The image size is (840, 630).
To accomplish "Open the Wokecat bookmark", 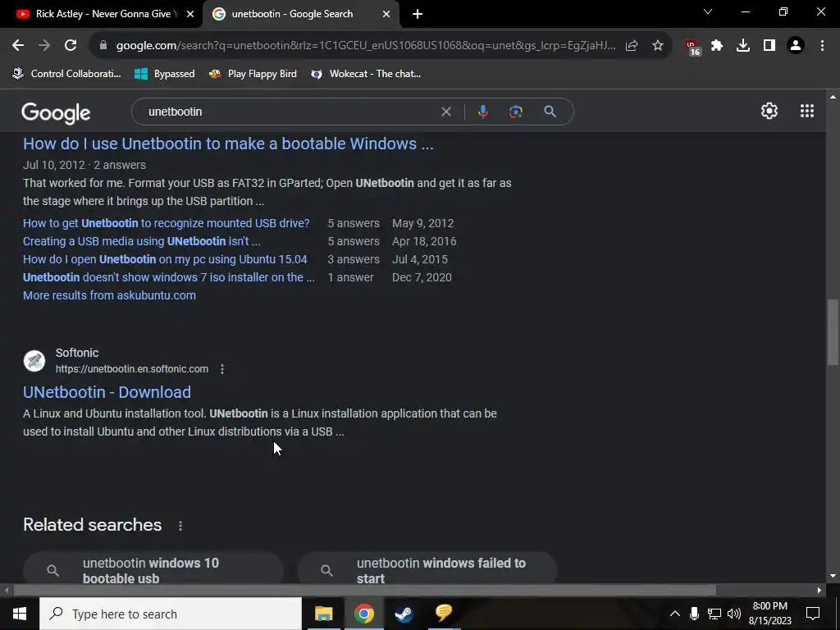I will (366, 74).
